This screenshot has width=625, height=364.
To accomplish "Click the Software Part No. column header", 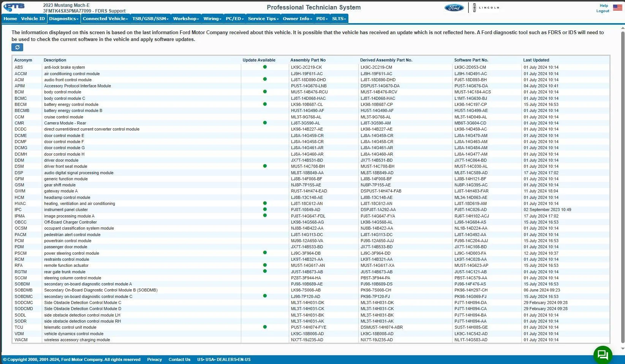I will pos(471,60).
